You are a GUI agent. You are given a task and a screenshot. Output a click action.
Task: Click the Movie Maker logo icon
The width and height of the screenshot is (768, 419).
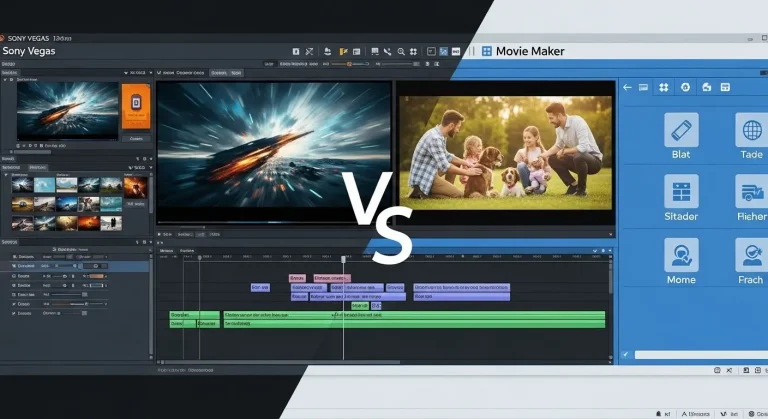(x=486, y=51)
